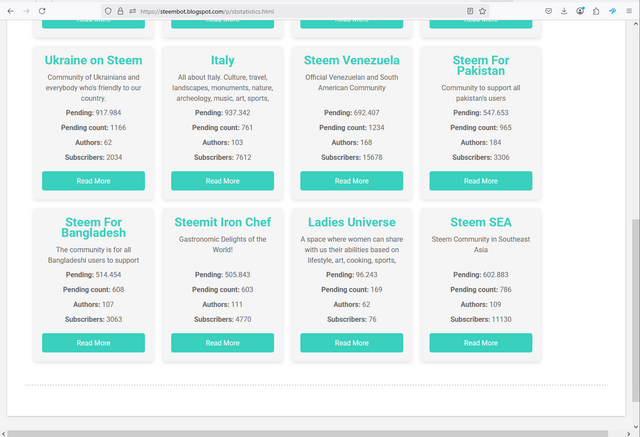The width and height of the screenshot is (640, 437).
Task: Select text 'Pending count: 786'
Action: [481, 289]
